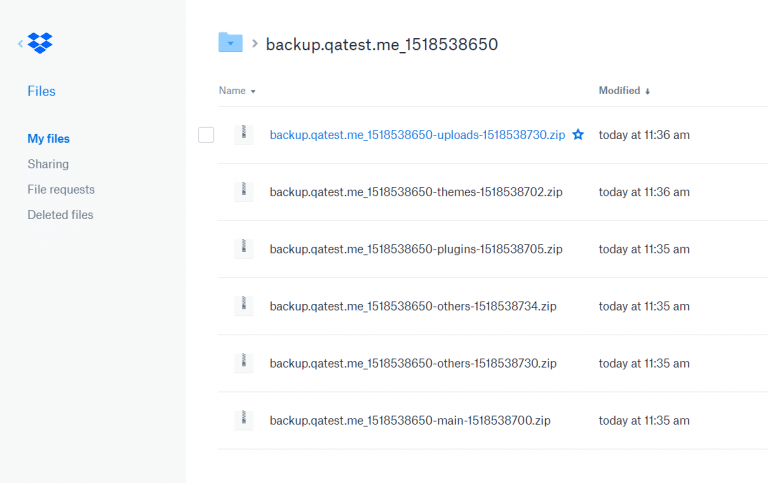Screen dimensions: 768x483
Task: Click the breadcrumb separator chevron
Action: (x=255, y=44)
